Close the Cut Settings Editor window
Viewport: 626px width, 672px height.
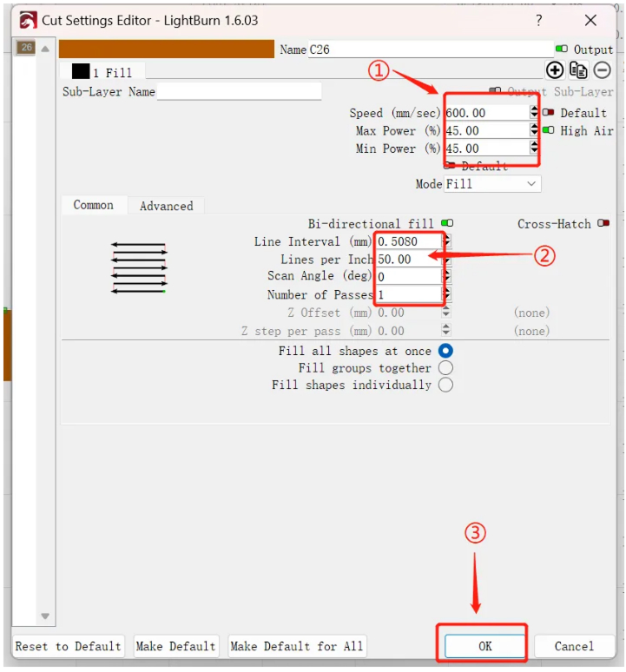[x=590, y=20]
